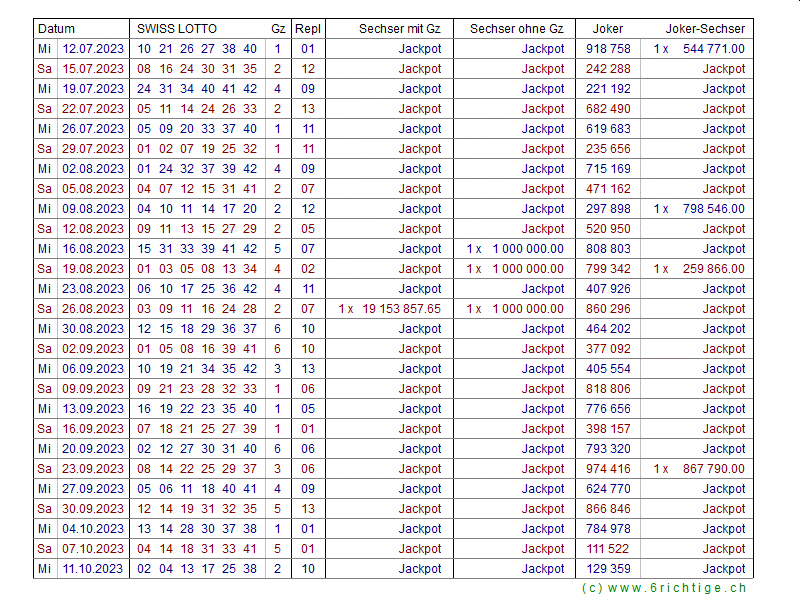Click the Datum column header

click(x=57, y=29)
